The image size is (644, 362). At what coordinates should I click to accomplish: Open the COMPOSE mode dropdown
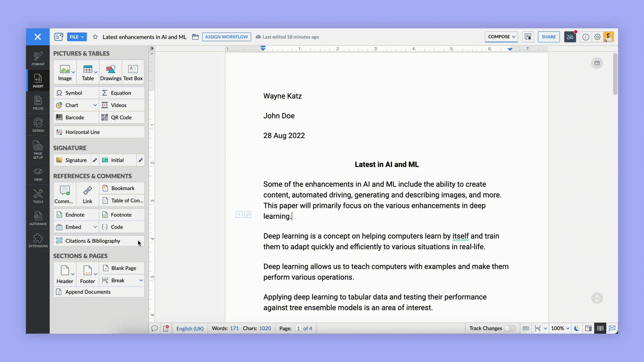[501, 37]
